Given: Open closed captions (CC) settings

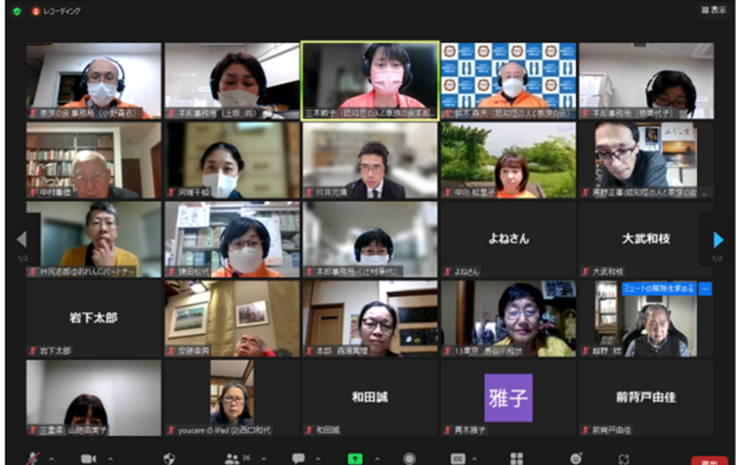Looking at the screenshot, I should pos(458,458).
